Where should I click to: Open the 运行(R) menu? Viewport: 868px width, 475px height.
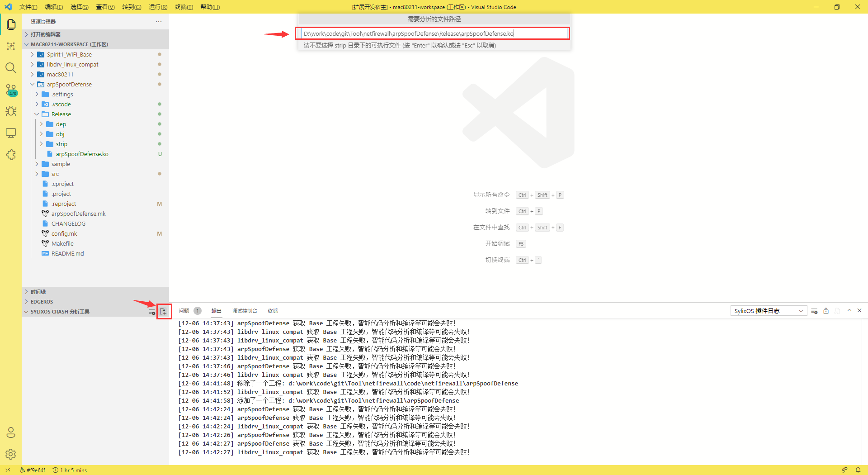[x=158, y=7]
